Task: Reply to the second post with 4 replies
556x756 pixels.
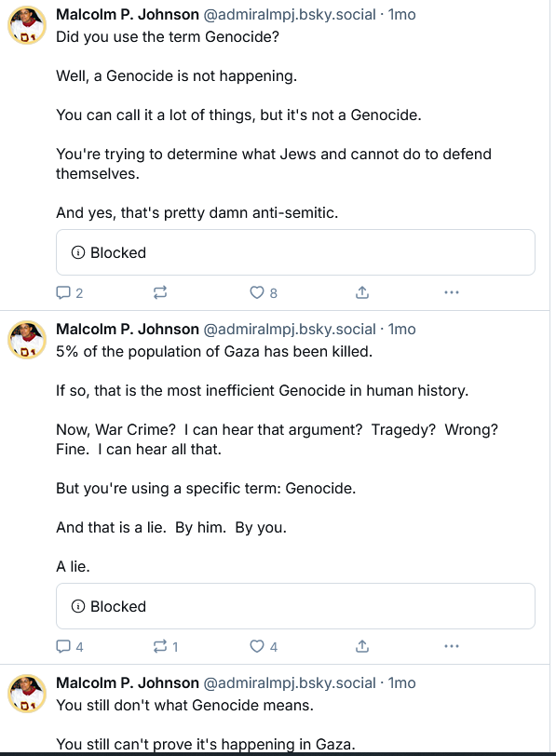Action: (x=70, y=646)
